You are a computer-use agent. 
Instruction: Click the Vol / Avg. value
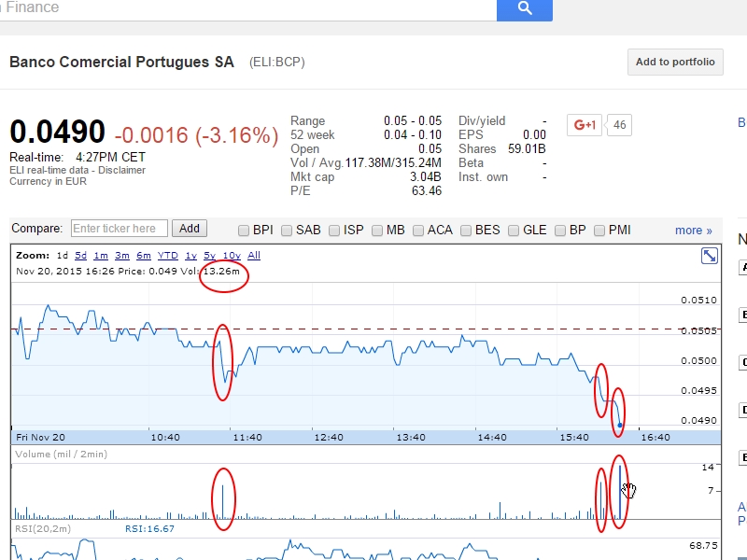(x=393, y=163)
